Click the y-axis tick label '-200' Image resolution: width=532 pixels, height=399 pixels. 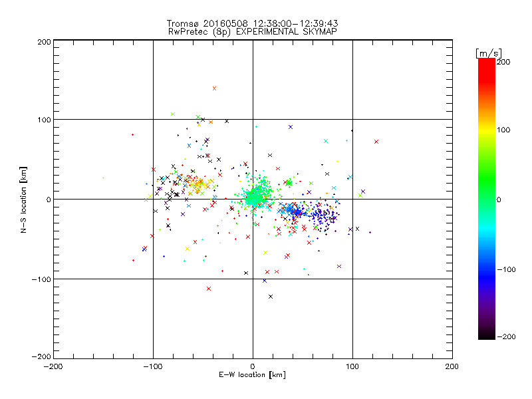tap(41, 356)
